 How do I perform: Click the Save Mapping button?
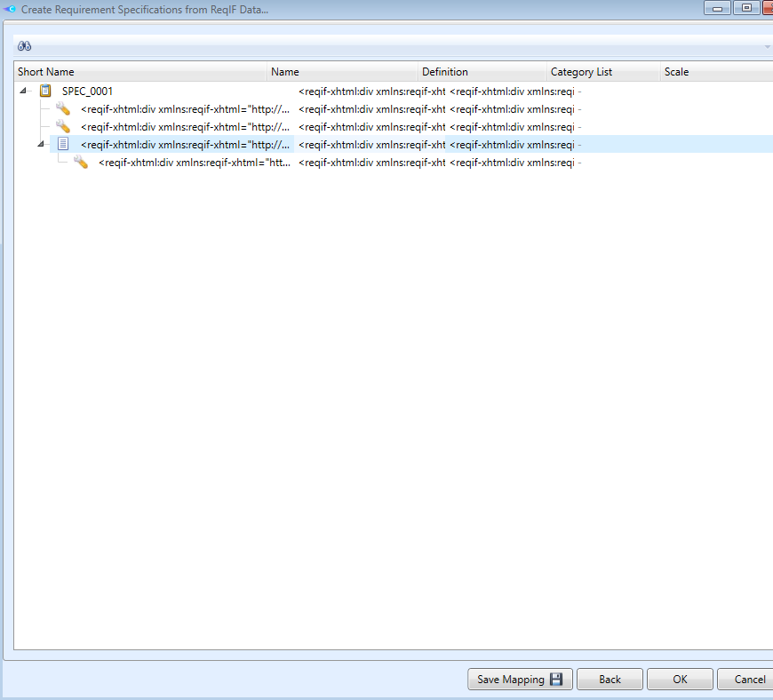click(520, 679)
